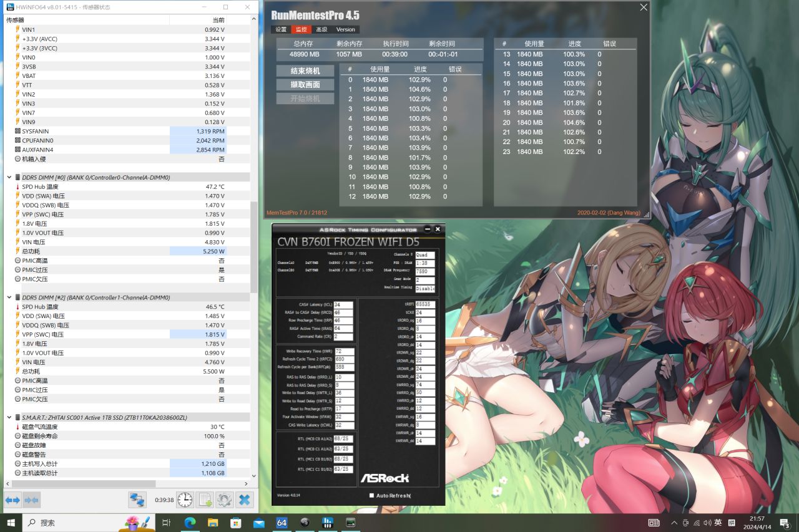Click HWiNFO expand-columns double arrow icon
799x532 pixels.
pos(12,500)
